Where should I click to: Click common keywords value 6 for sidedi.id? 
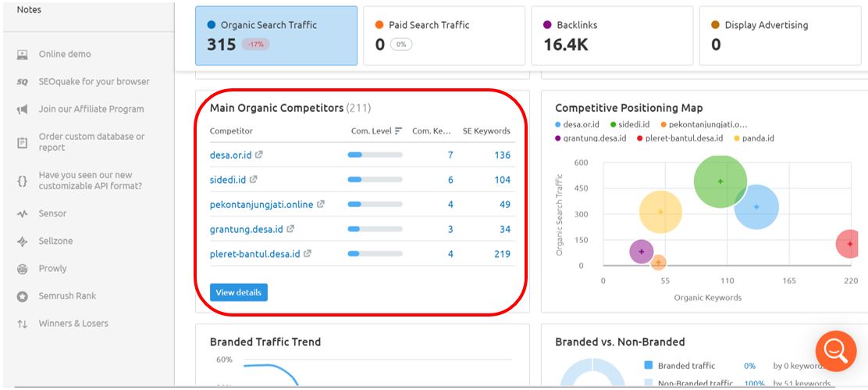[x=450, y=180]
